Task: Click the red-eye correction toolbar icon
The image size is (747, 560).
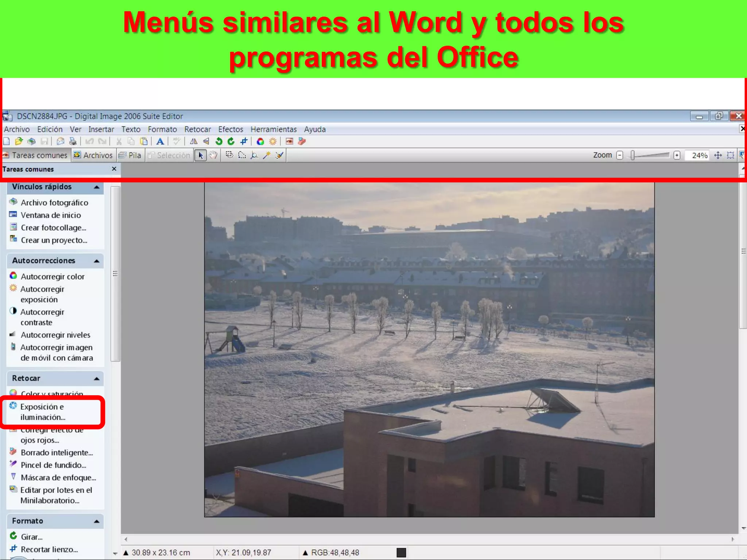Action: point(289,141)
